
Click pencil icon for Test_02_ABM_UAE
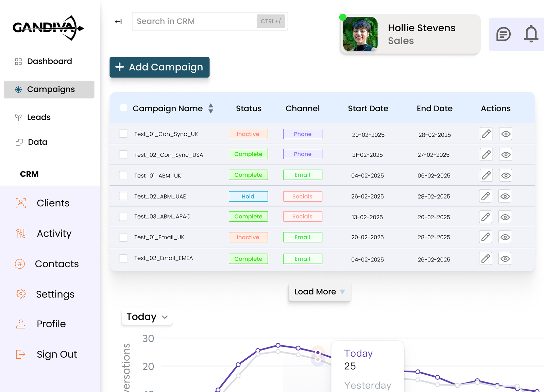point(486,196)
